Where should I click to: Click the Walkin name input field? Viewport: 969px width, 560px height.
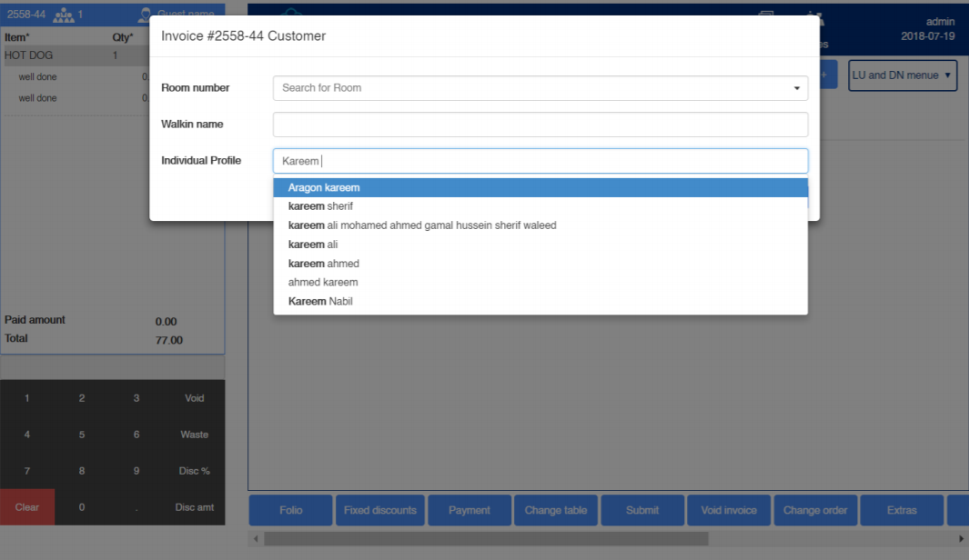pos(540,125)
